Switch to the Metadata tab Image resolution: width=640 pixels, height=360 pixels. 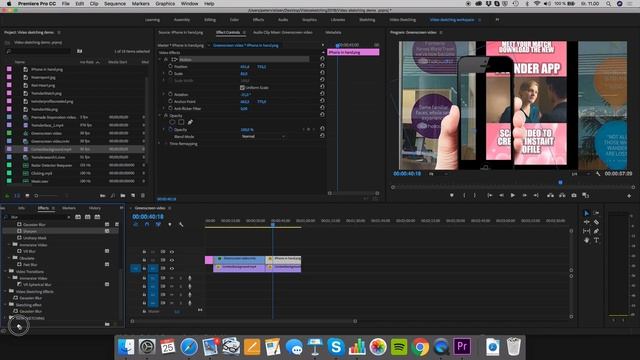[333, 32]
